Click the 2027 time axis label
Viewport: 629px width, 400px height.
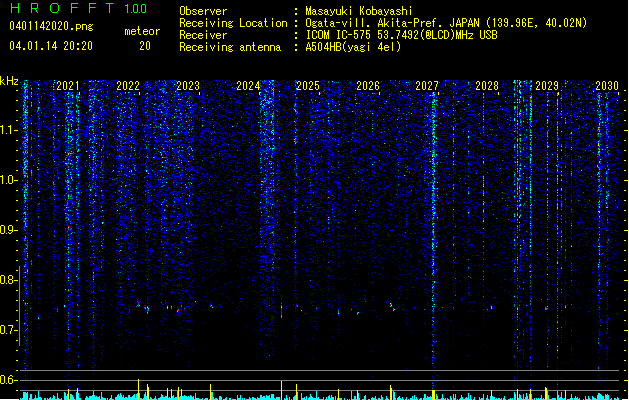[x=427, y=86]
